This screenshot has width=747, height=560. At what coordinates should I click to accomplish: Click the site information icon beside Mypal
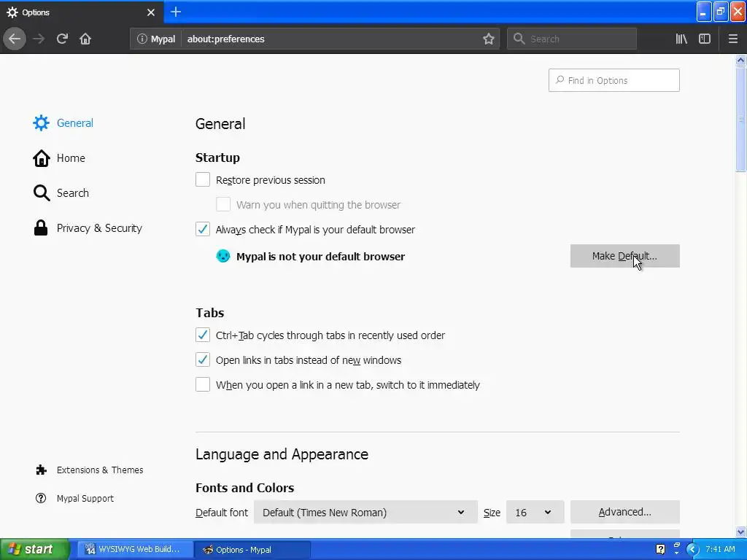142,39
